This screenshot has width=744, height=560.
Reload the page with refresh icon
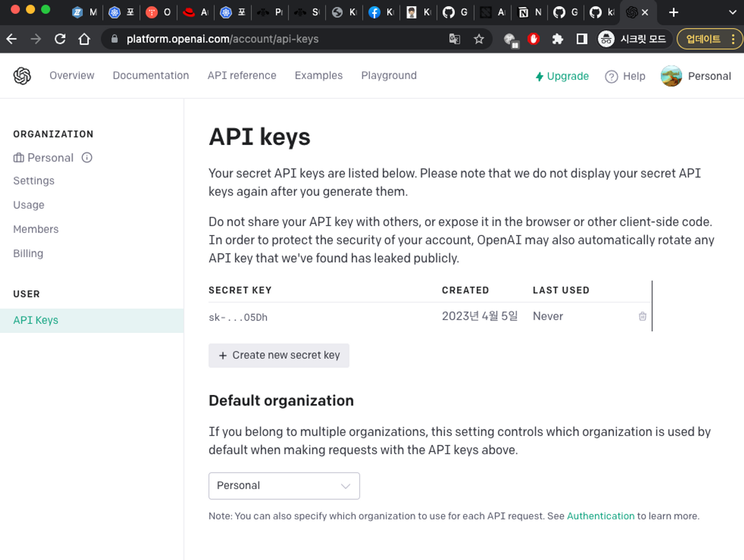pyautogui.click(x=60, y=39)
